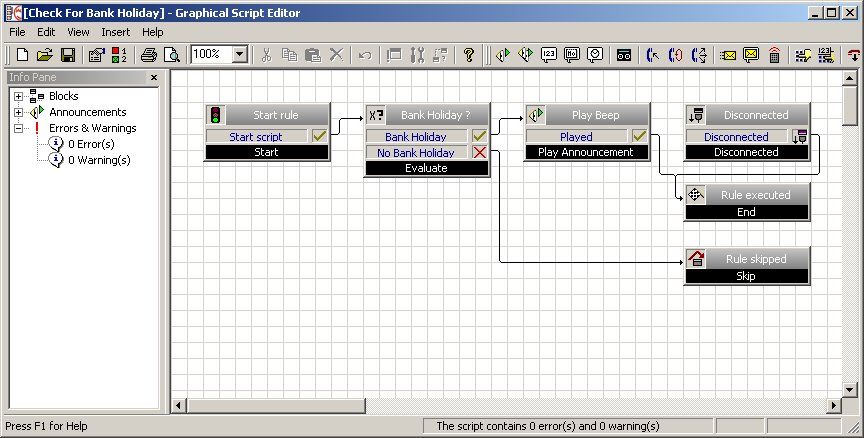The image size is (864, 438).
Task: Click the check mark beside Played output
Action: coord(640,137)
